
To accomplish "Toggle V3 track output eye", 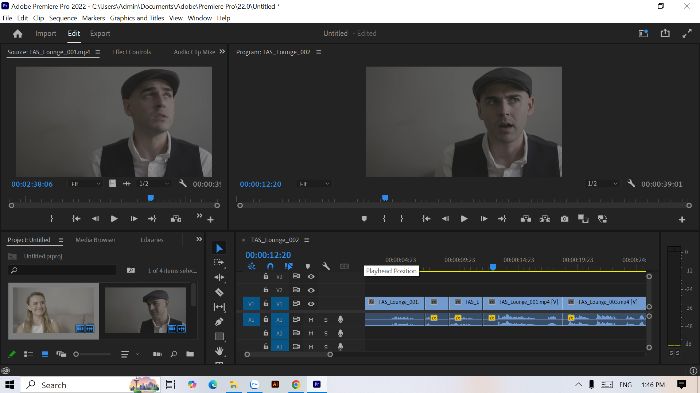I will [x=311, y=276].
